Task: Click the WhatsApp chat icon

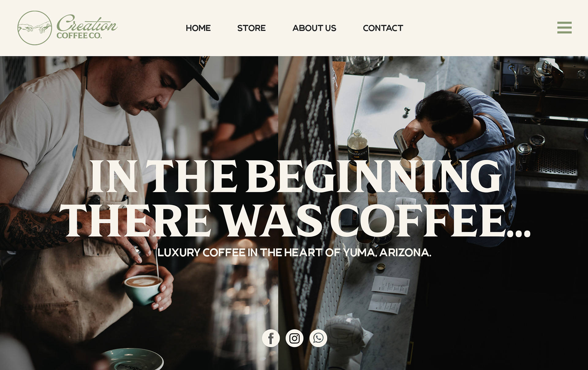Action: [x=318, y=338]
